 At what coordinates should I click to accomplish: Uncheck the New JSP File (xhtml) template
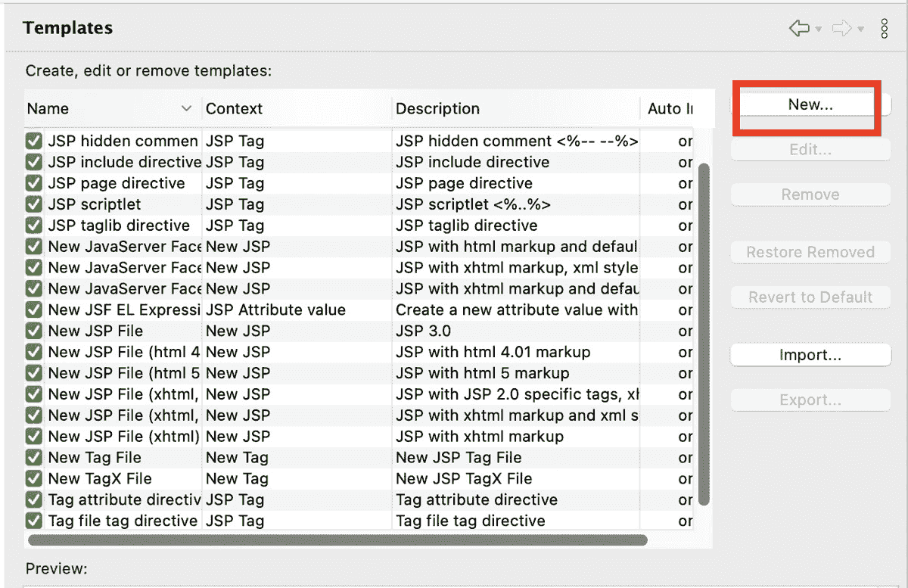33,436
